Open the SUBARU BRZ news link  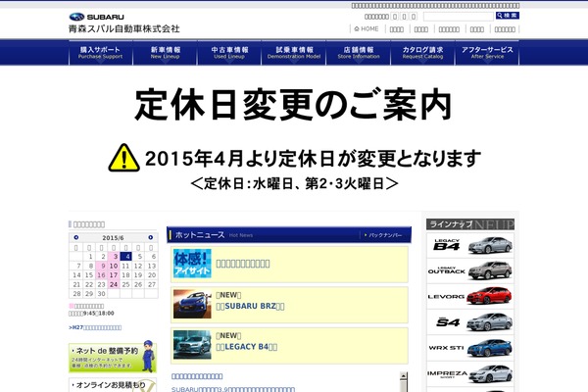[x=250, y=306]
